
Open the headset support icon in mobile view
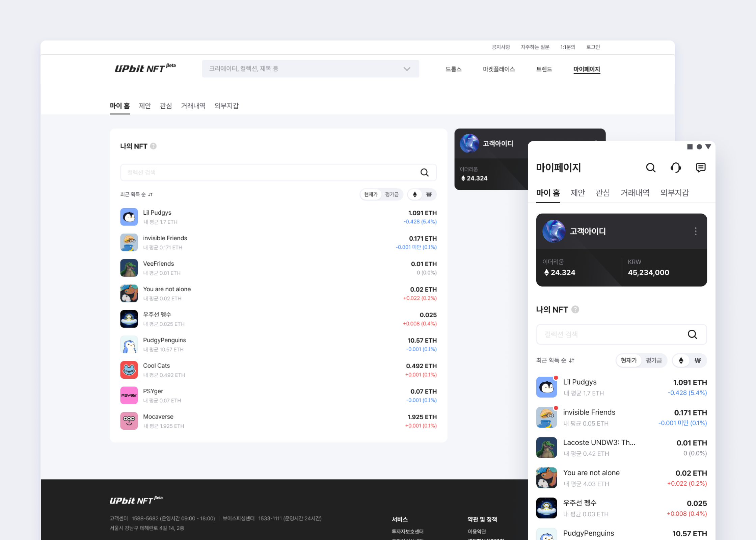676,168
